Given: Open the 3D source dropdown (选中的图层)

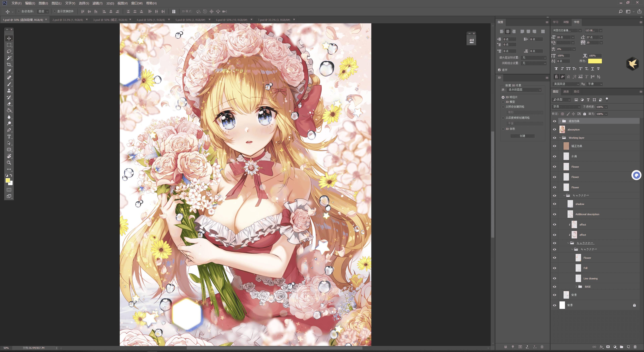Looking at the screenshot, I should [524, 90].
